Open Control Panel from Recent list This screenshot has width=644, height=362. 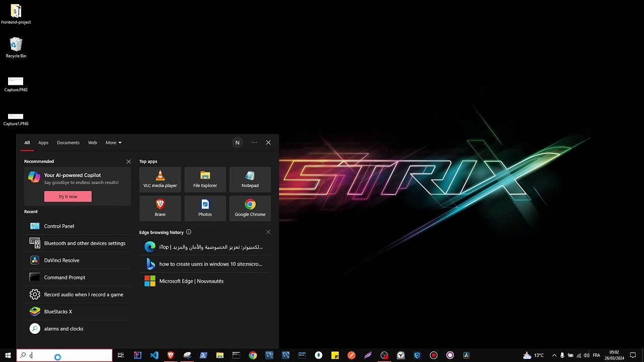(77, 226)
